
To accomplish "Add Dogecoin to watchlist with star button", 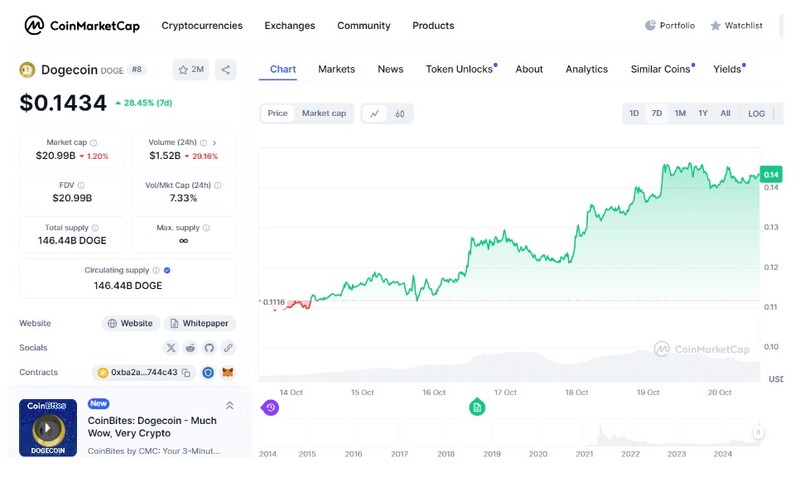I will (191, 69).
